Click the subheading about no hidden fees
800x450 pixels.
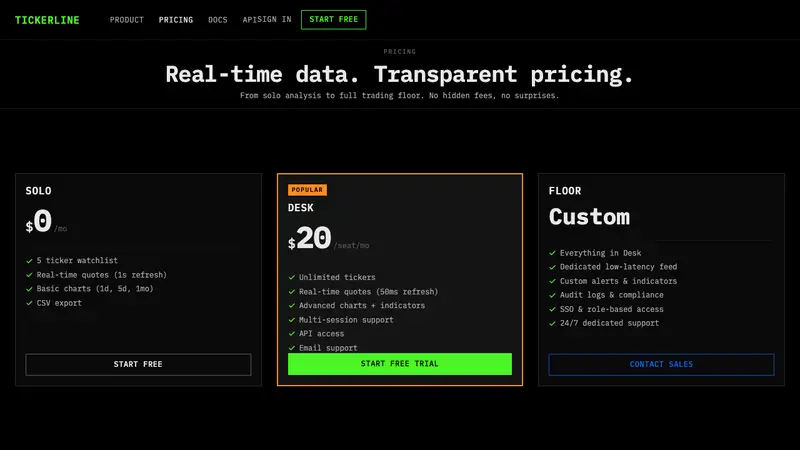click(x=399, y=95)
